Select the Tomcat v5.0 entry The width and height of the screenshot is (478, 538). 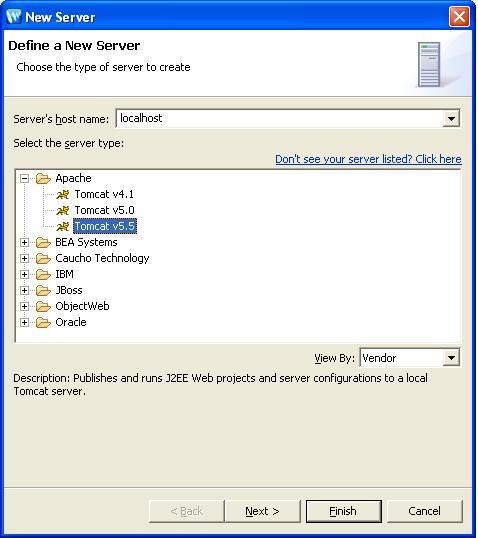[x=105, y=210]
